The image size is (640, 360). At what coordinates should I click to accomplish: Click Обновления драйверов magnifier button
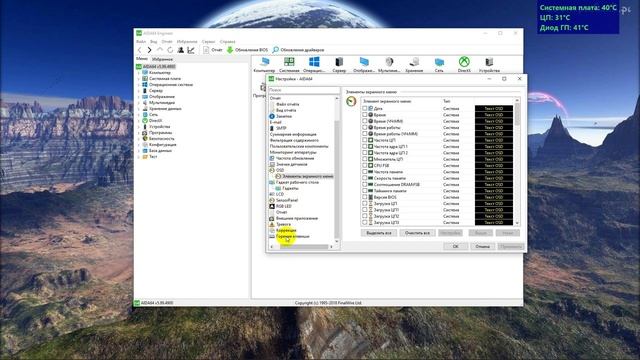298,50
